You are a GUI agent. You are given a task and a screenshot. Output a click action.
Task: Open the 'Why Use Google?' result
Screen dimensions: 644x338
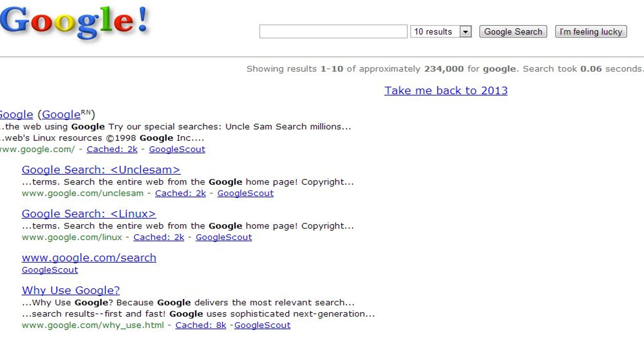[x=71, y=290]
